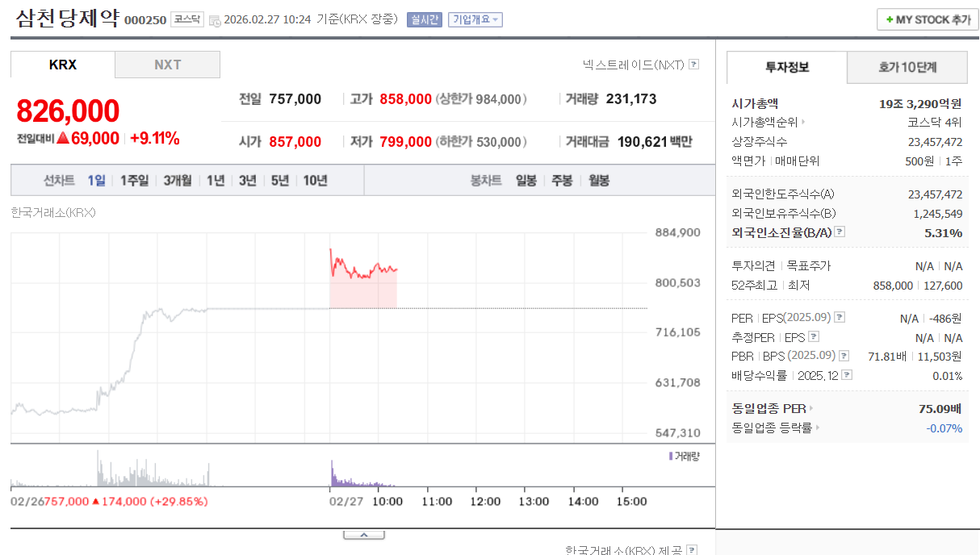Select the 3년 line chart period
980x555 pixels.
248,180
